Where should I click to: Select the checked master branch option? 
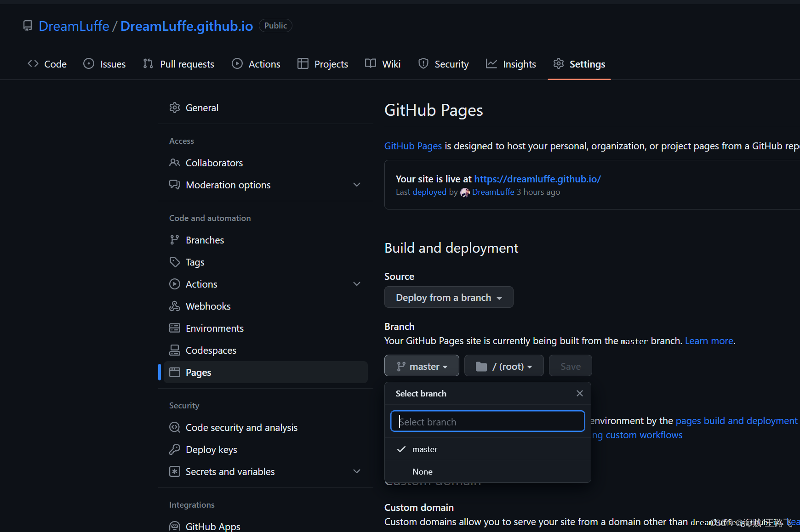(x=424, y=449)
